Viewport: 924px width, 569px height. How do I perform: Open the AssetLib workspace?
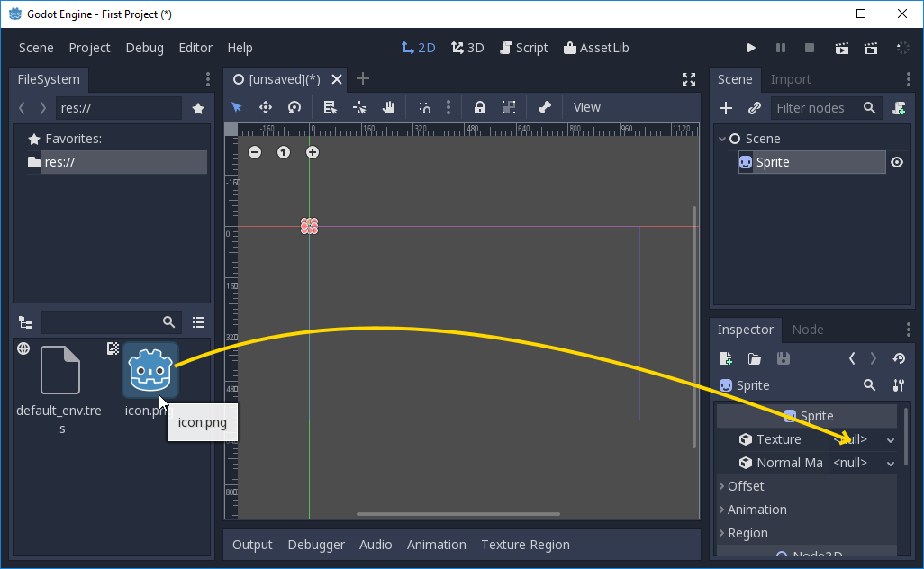pyautogui.click(x=596, y=48)
